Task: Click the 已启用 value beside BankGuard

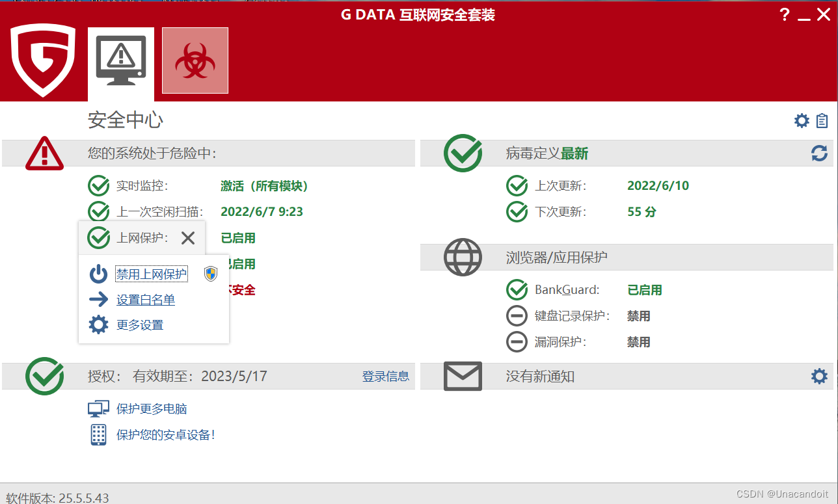Action: pyautogui.click(x=645, y=290)
